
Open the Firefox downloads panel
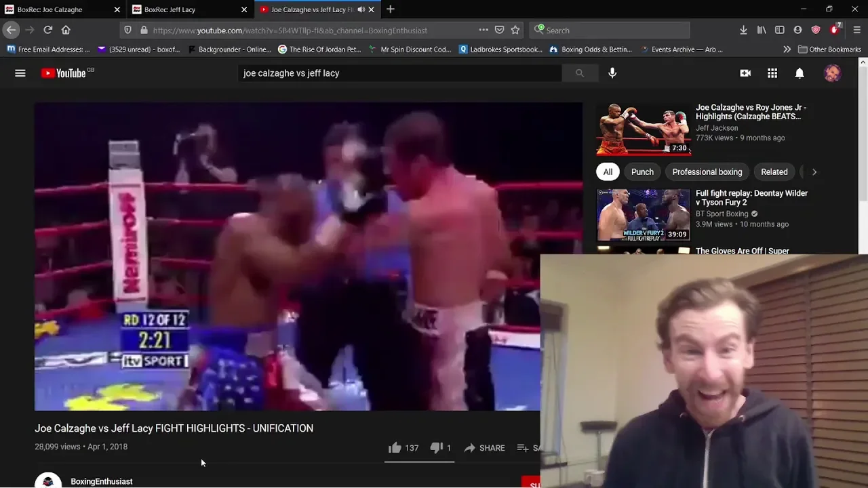pos(743,30)
